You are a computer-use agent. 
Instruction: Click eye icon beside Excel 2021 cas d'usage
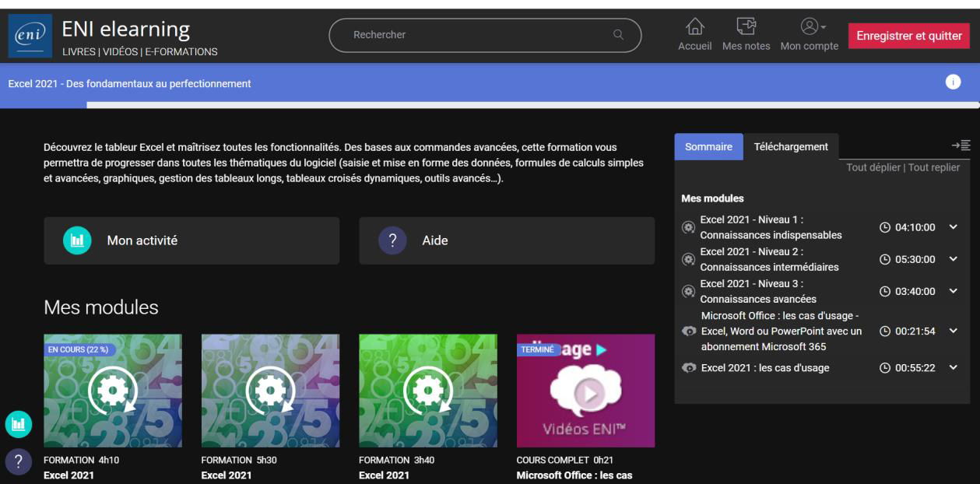click(688, 368)
